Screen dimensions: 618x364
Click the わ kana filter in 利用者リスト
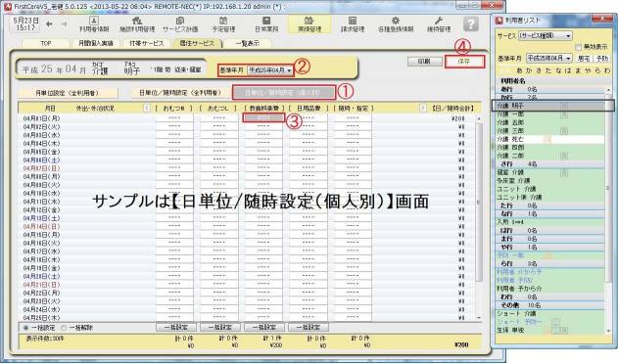click(x=607, y=70)
